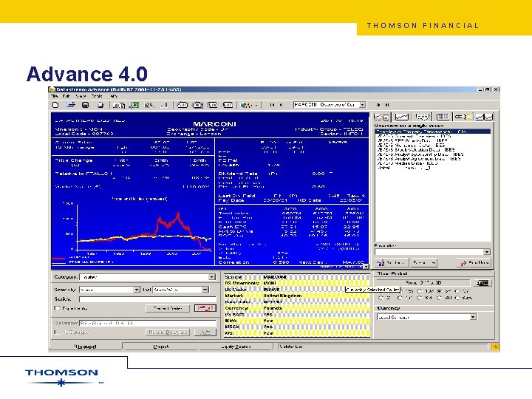The width and height of the screenshot is (532, 399).
Task: Click the second of four camera-style toolbar icons
Action: [x=197, y=105]
